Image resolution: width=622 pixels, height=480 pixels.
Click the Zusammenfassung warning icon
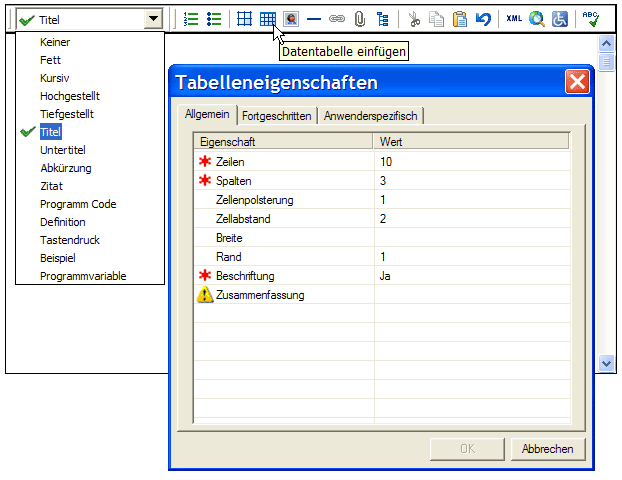205,295
